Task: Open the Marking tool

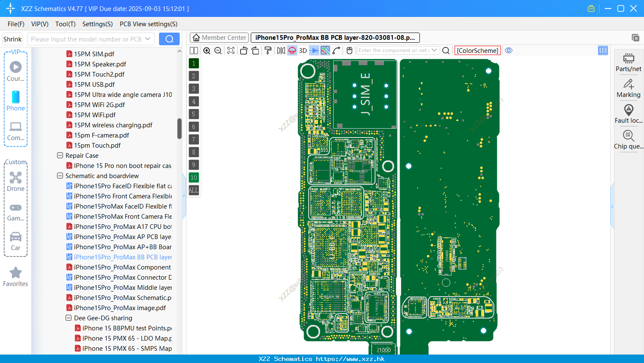Action: (628, 88)
